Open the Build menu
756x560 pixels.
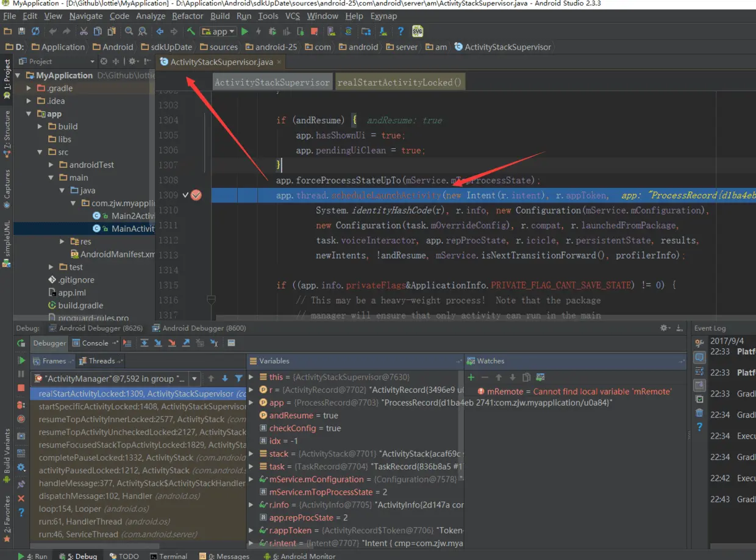pos(220,16)
